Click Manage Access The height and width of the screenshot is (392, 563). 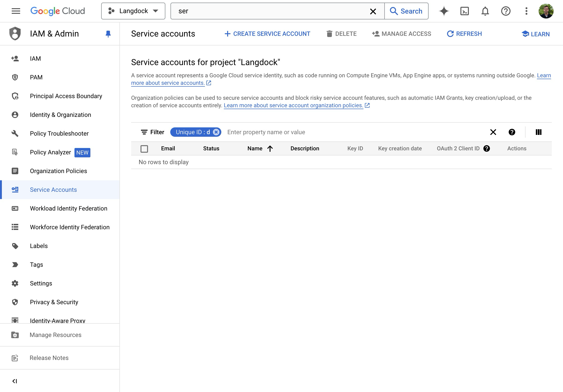401,34
